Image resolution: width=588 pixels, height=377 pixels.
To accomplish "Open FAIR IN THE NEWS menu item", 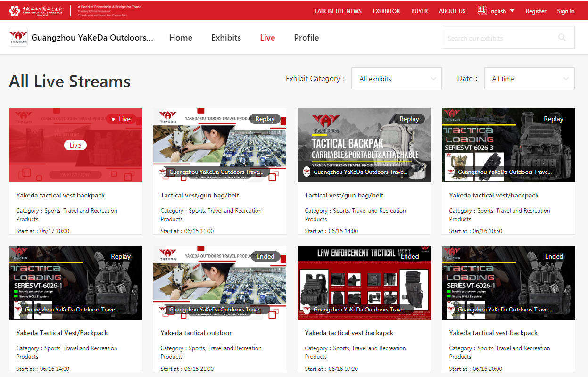I will pos(338,11).
